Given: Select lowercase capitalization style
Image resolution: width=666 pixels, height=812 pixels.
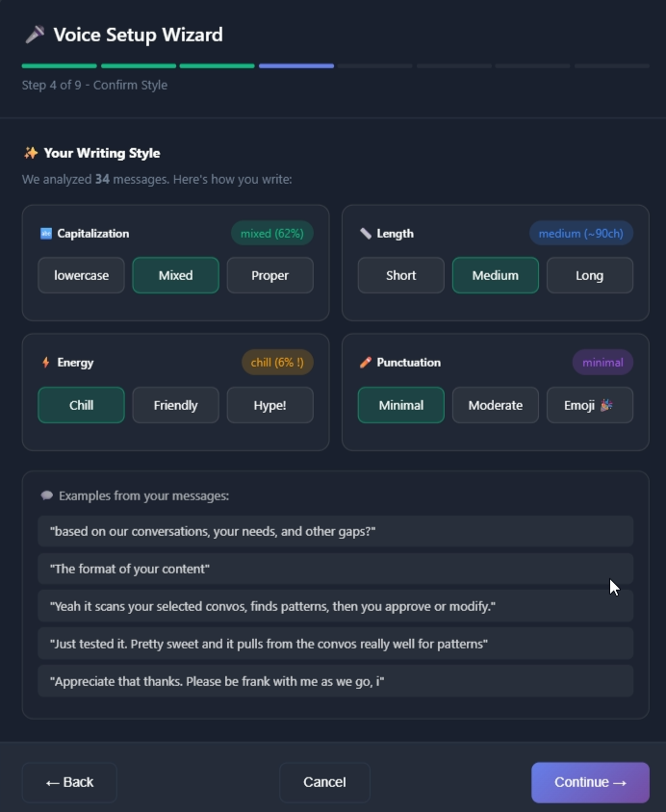Looking at the screenshot, I should [x=82, y=275].
